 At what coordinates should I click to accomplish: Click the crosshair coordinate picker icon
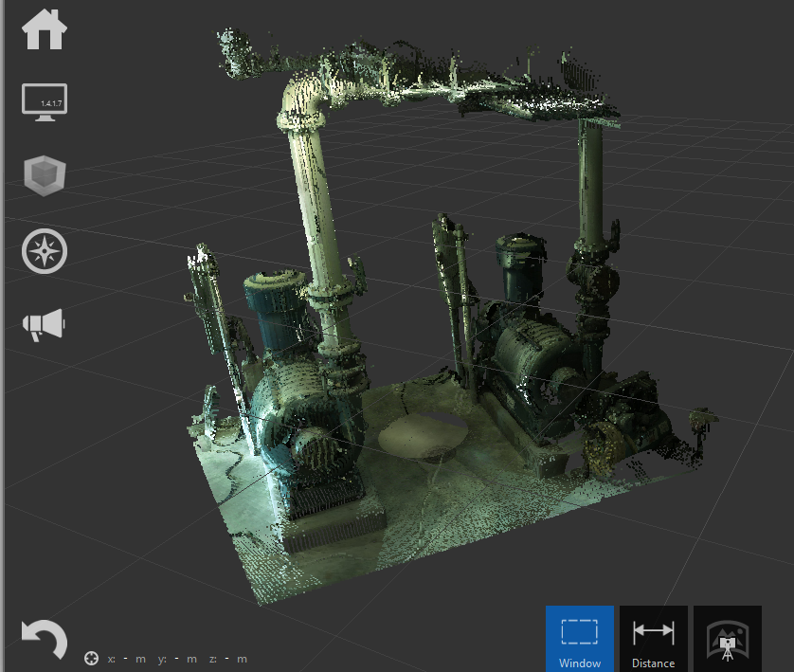click(91, 659)
